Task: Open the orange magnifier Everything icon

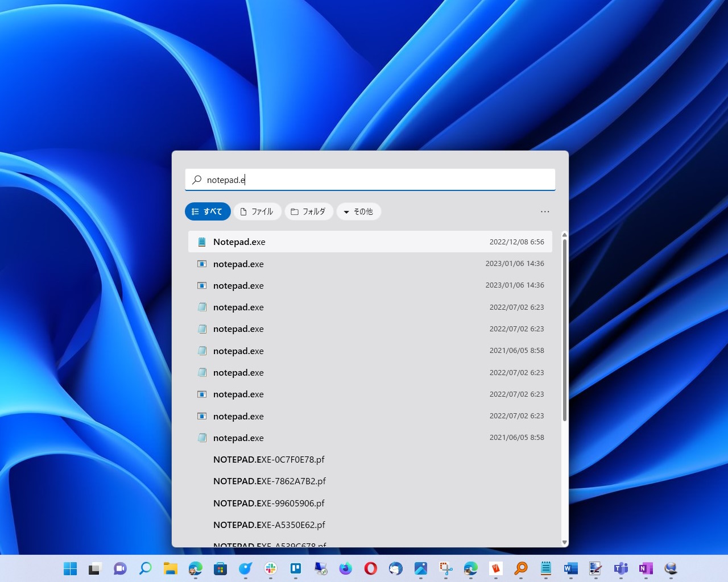Action: [x=521, y=568]
